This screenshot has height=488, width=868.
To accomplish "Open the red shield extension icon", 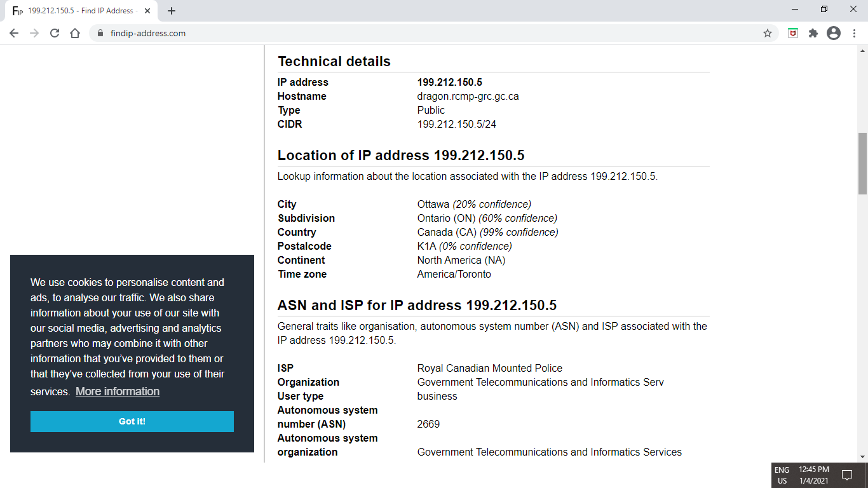I will pyautogui.click(x=793, y=33).
